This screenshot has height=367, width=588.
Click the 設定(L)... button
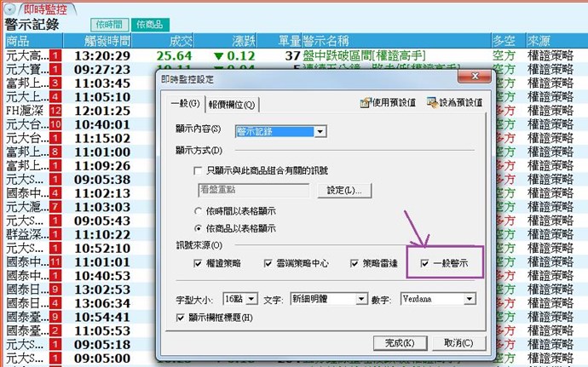344,191
